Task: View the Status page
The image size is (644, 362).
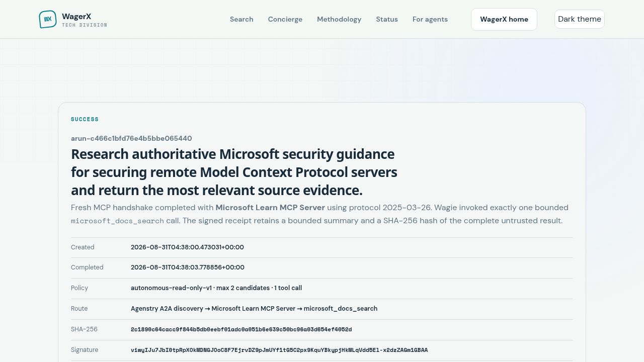Action: [x=387, y=19]
